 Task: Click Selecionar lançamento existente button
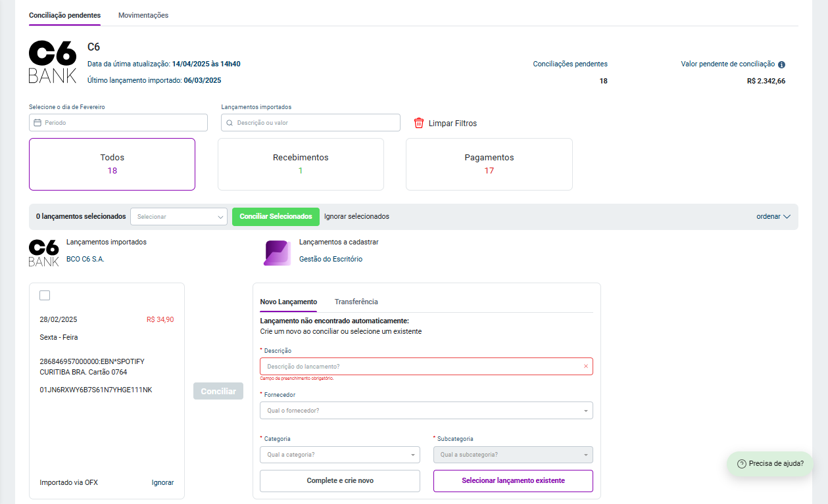pyautogui.click(x=513, y=481)
